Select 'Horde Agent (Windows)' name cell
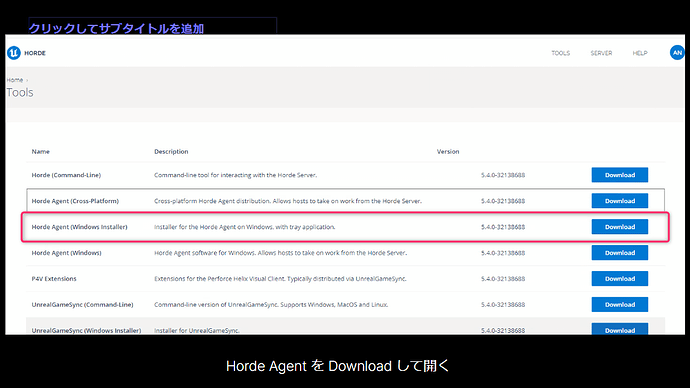 click(x=66, y=253)
